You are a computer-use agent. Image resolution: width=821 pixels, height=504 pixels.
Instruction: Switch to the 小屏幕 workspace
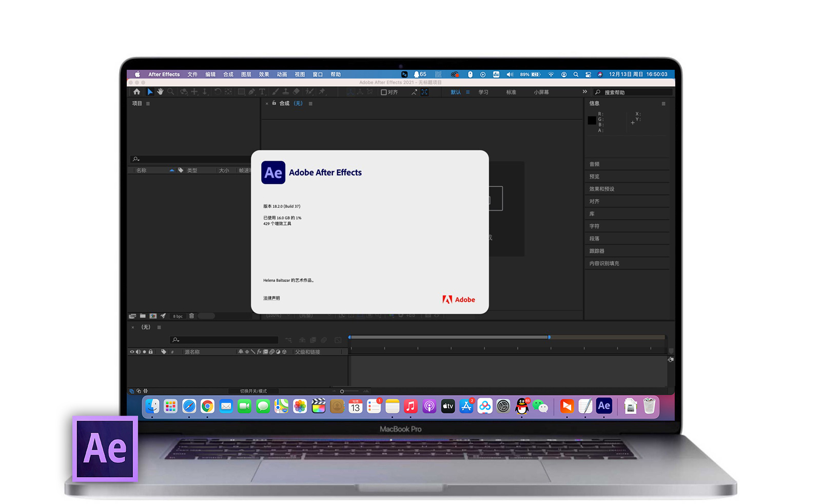[x=541, y=92]
